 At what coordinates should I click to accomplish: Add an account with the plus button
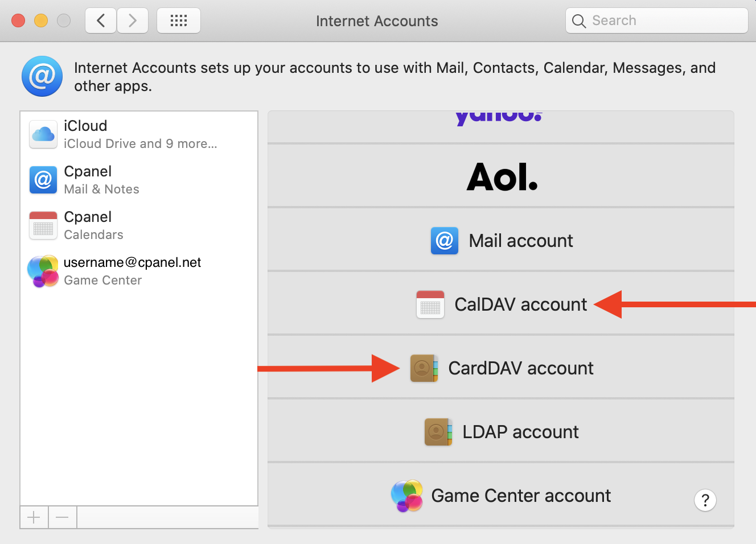34,517
